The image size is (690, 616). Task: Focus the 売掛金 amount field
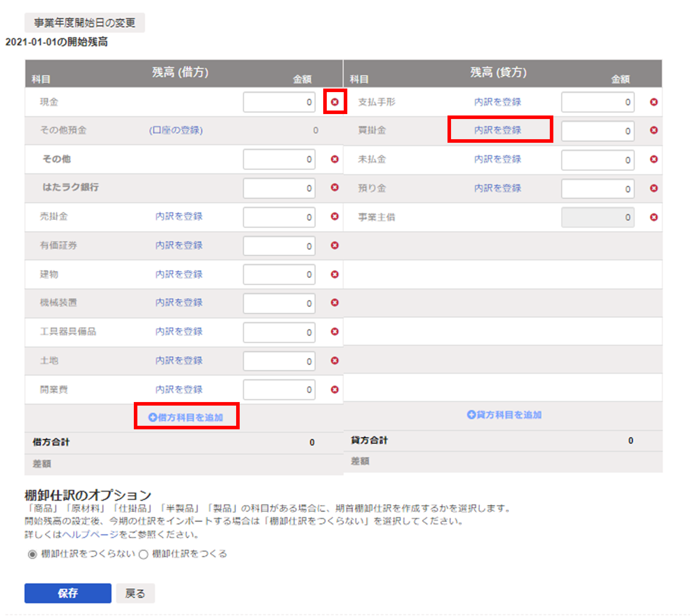point(279,217)
